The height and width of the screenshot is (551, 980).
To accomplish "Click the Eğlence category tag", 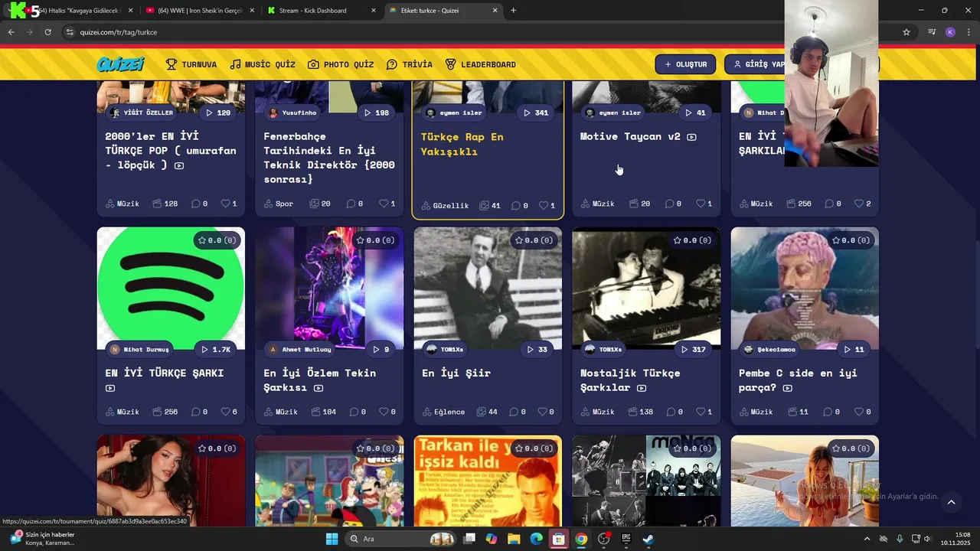I will (x=443, y=412).
